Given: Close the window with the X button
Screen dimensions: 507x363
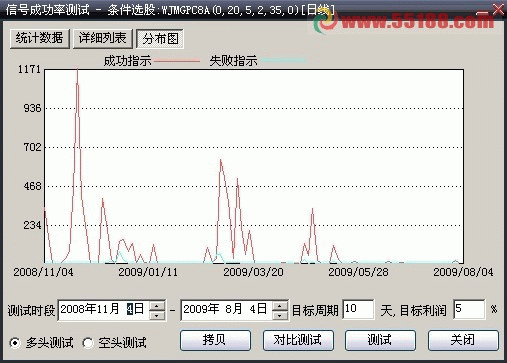Looking at the screenshot, I should tap(498, 9).
